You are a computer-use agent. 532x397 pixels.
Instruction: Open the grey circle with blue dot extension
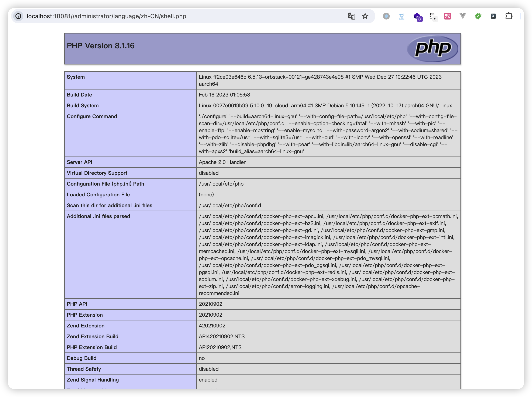tap(386, 16)
